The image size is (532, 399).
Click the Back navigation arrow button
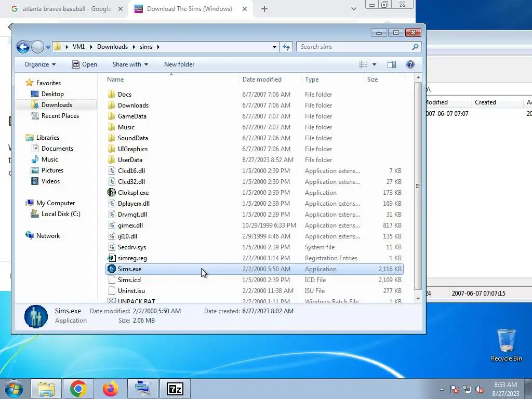pos(23,47)
